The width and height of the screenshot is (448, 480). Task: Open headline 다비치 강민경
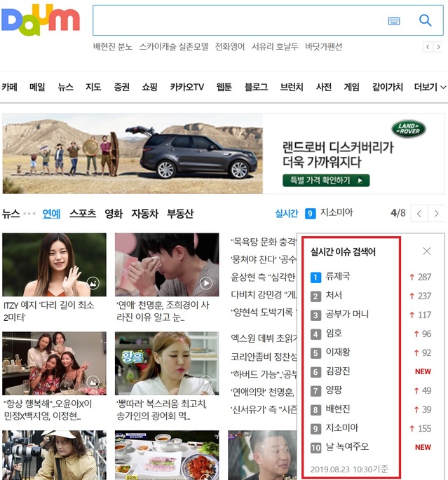(x=264, y=294)
